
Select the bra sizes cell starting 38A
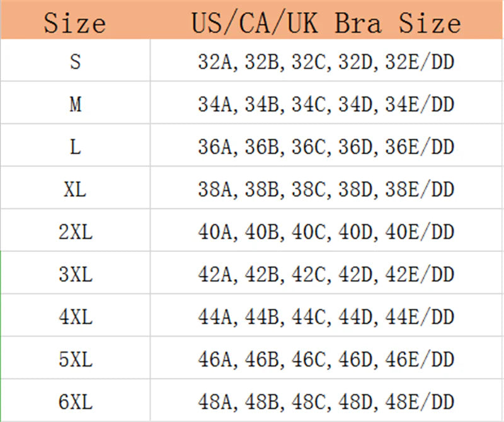point(326,189)
